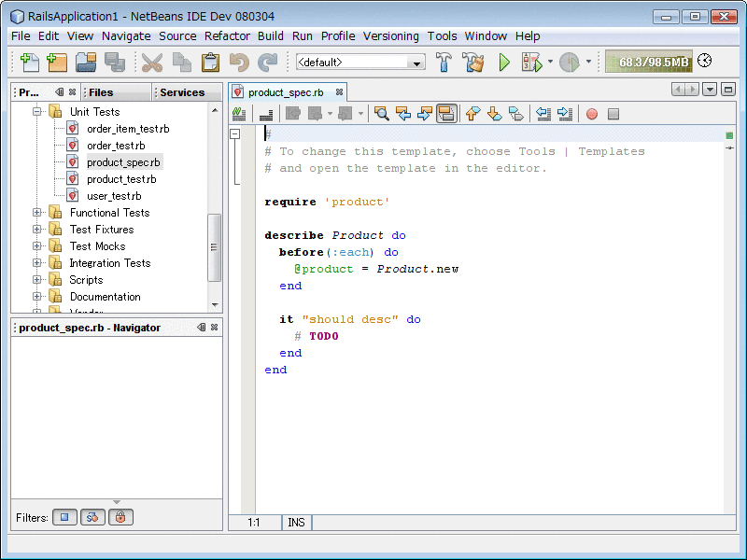Stop macro recording square button

pyautogui.click(x=613, y=114)
